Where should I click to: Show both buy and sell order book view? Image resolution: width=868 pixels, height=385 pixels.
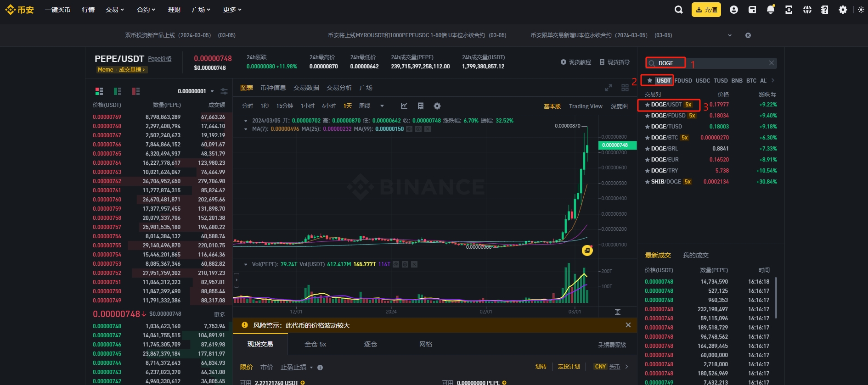coord(99,91)
